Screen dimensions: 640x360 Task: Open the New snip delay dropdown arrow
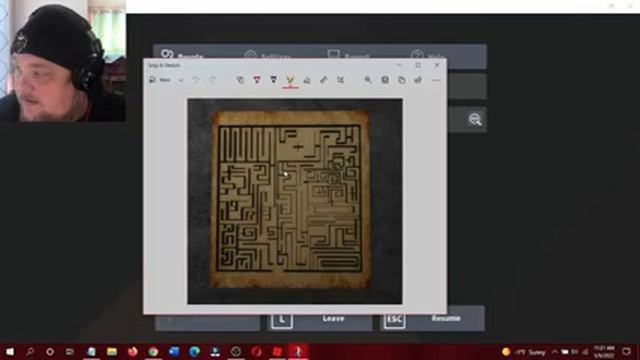180,80
